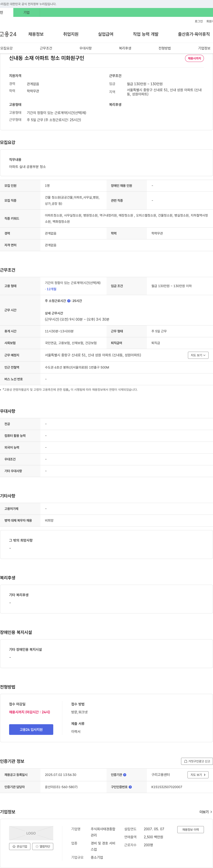This screenshot has height=868, width=213.
Task: Open the 출산휴가·육아휴직 menu
Action: pyautogui.click(x=194, y=34)
